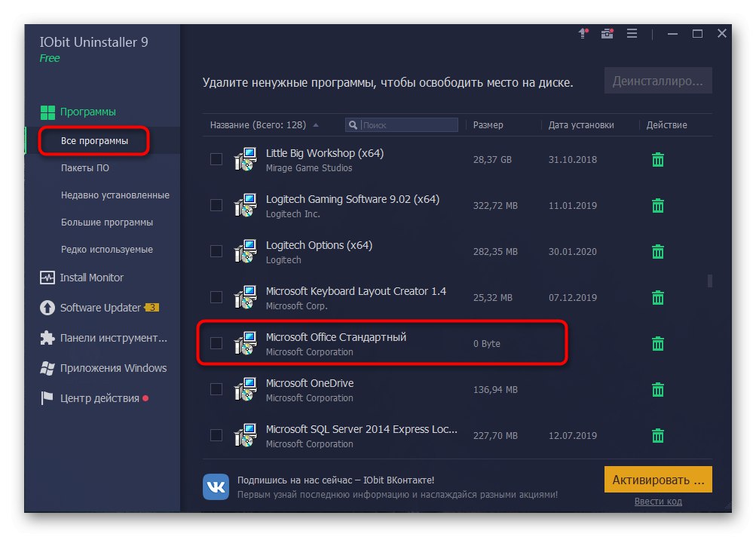Tick the checkbox for Microsoft OneDrive
The height and width of the screenshot is (537, 756).
point(216,389)
